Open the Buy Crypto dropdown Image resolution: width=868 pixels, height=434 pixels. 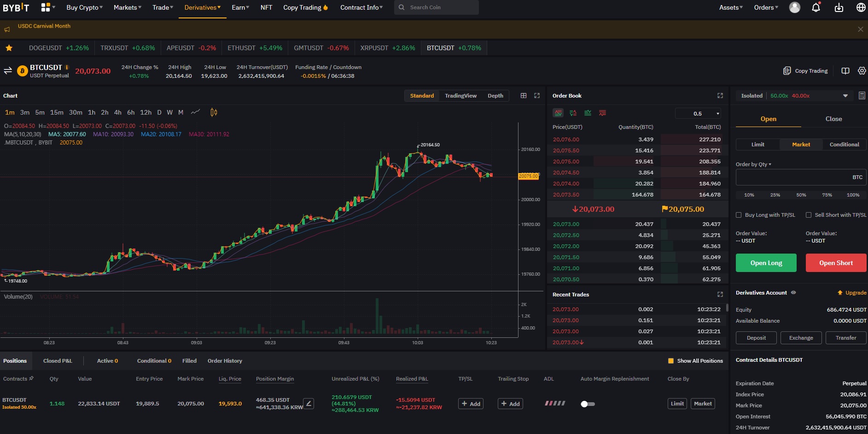click(x=84, y=7)
